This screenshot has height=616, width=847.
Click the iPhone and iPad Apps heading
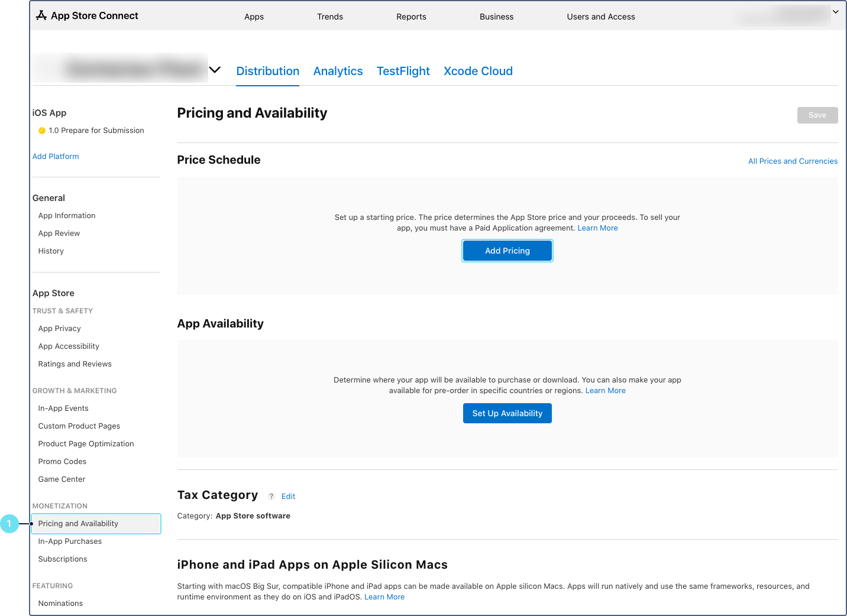pyautogui.click(x=312, y=565)
